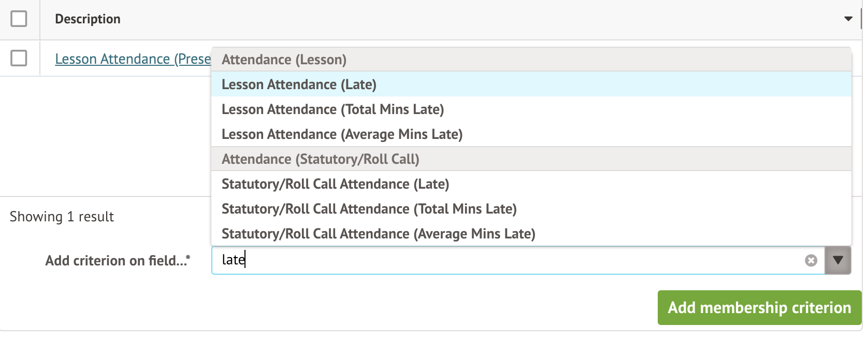Image resolution: width=868 pixels, height=339 pixels.
Task: Tick the select-all checkbox in header
Action: [19, 19]
